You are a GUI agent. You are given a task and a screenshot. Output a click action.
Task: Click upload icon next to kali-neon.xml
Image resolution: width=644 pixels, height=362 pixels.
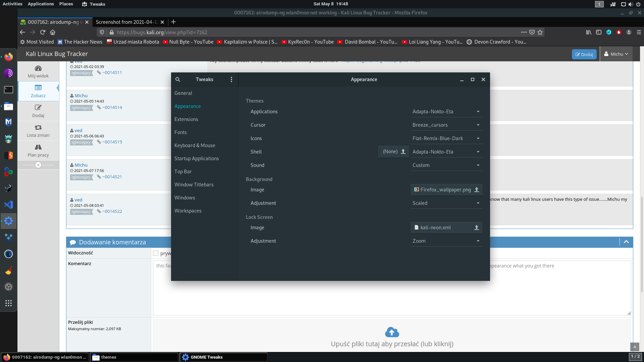tap(476, 228)
